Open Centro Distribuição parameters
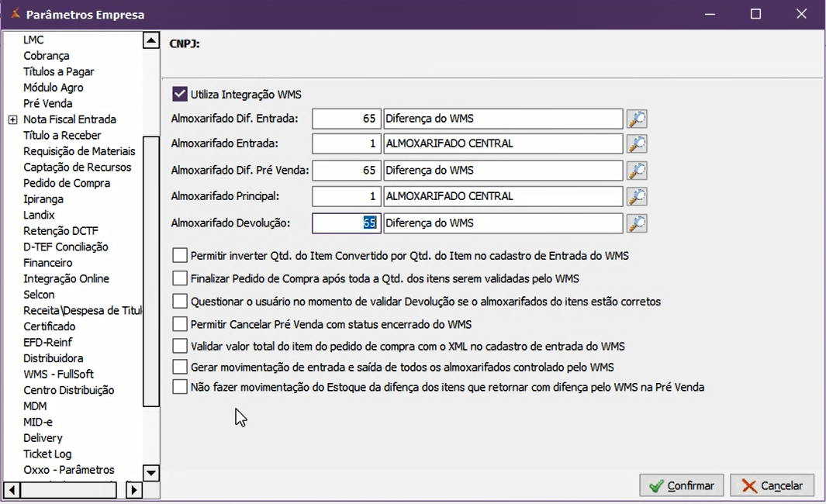The width and height of the screenshot is (826, 504). [x=68, y=390]
